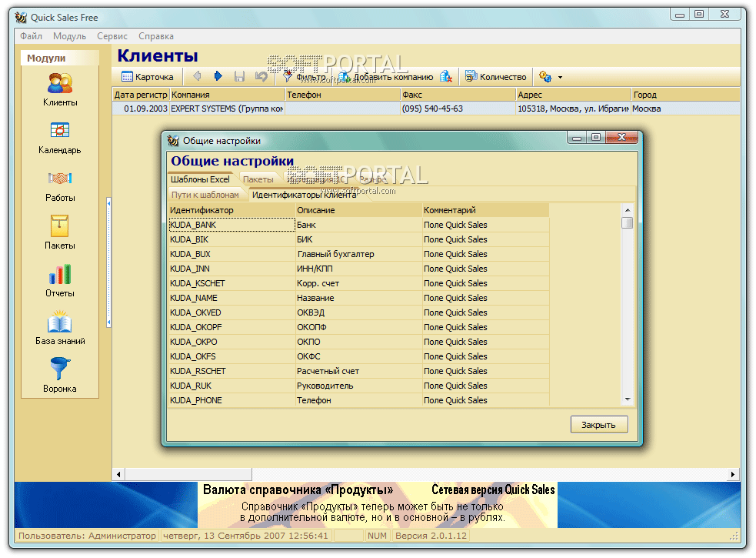Click the gears settings toolbar icon
The image size is (756, 558).
(x=545, y=76)
